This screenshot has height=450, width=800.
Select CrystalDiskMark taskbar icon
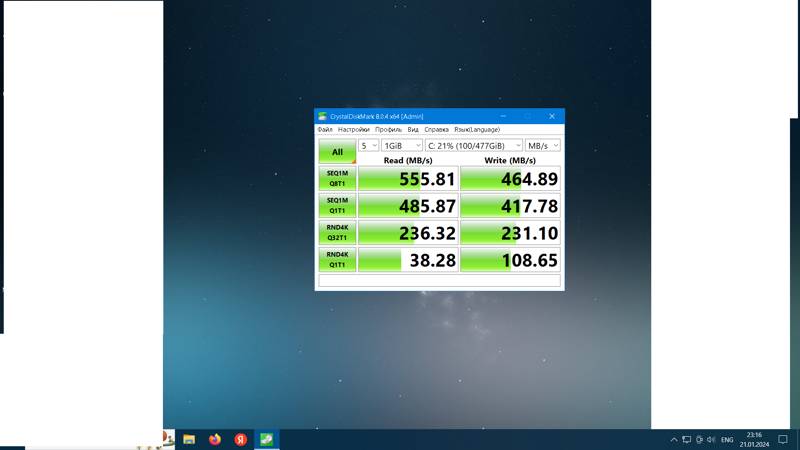tap(266, 439)
